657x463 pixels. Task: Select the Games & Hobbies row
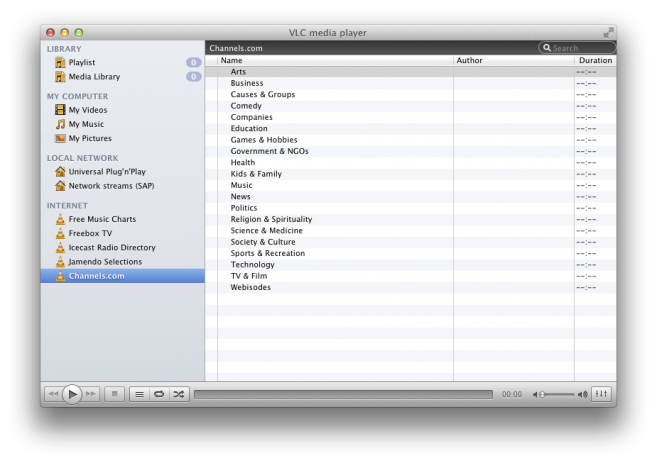pyautogui.click(x=411, y=140)
